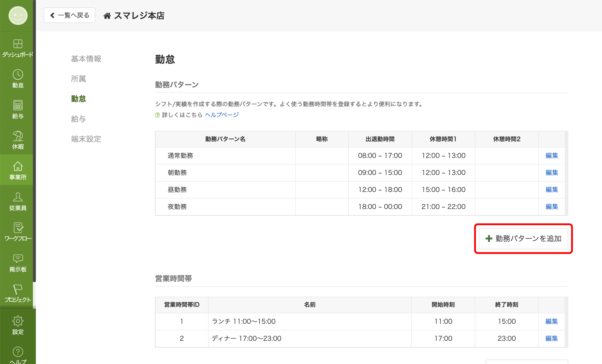Click the 21:00 ~ 22:00 break cell
Screen dimensions: 602x364
[x=444, y=207]
